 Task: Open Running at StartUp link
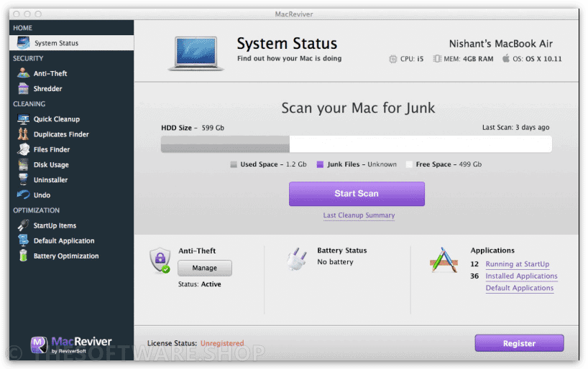tap(517, 264)
